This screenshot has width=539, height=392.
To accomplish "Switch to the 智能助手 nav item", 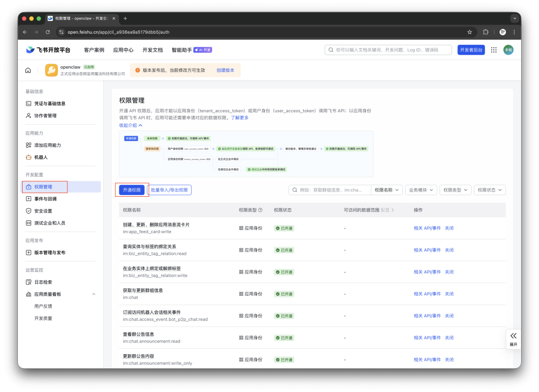I will tap(183, 50).
